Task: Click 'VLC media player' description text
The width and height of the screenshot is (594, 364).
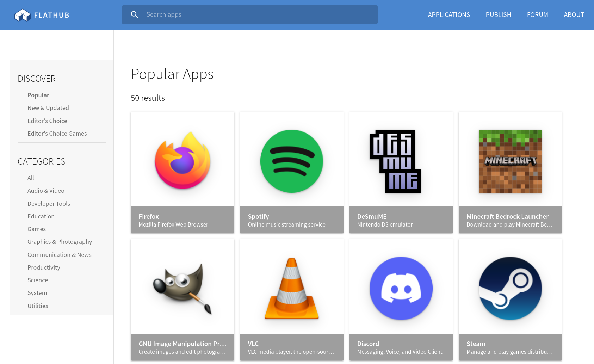Action: pyautogui.click(x=291, y=352)
